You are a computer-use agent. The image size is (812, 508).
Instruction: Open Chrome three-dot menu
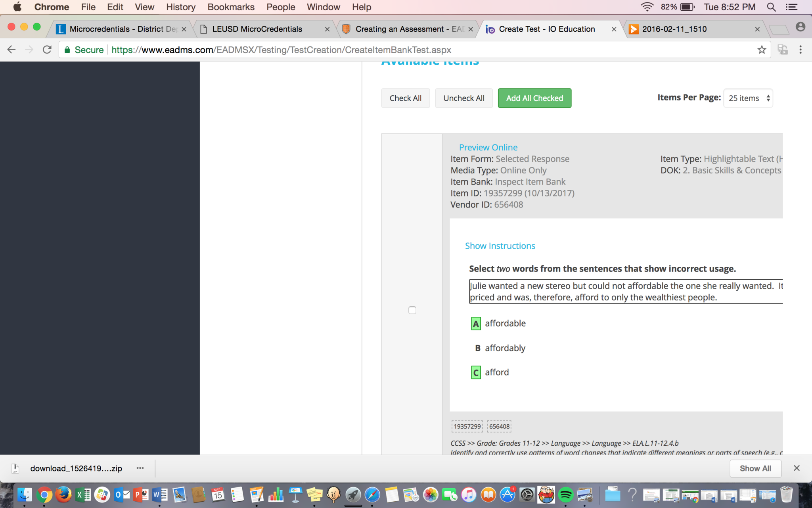(x=800, y=50)
